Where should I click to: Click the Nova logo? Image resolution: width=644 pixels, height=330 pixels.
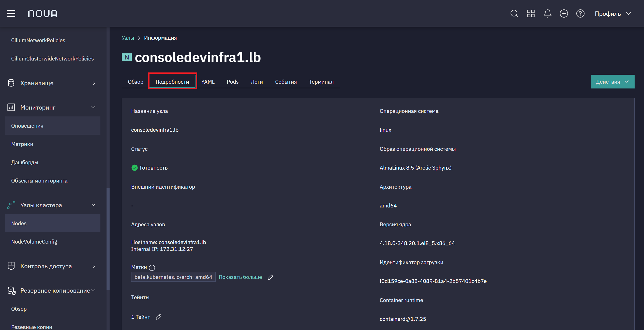(x=42, y=13)
